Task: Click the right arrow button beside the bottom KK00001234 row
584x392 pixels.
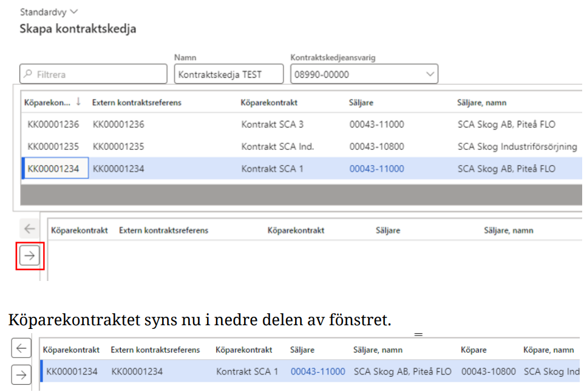Action: [21, 374]
